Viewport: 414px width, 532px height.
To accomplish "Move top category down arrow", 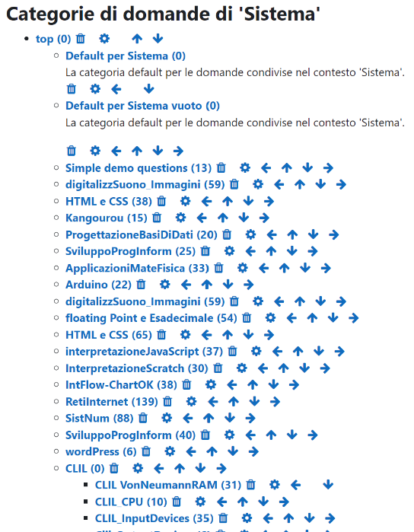I will (x=158, y=39).
